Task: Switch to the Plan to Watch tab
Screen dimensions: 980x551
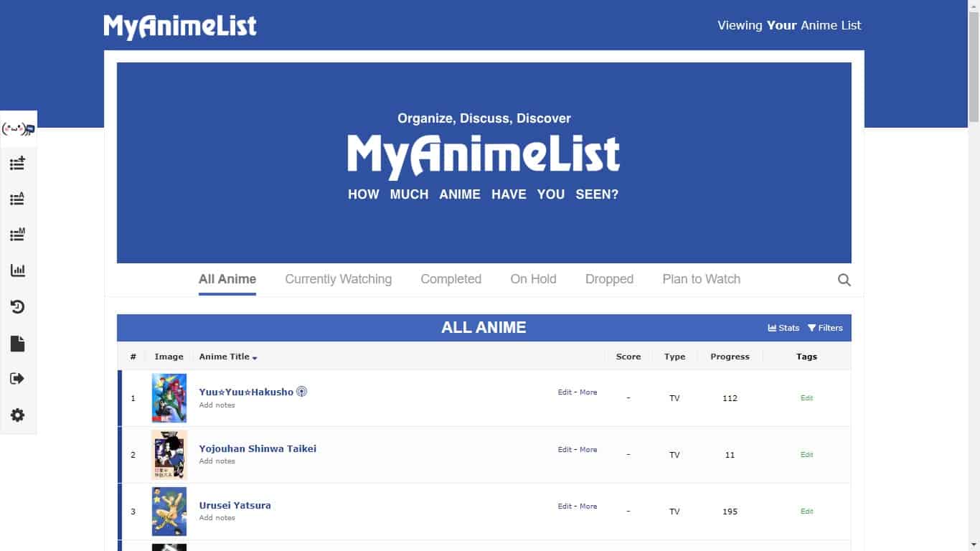Action: click(x=701, y=279)
